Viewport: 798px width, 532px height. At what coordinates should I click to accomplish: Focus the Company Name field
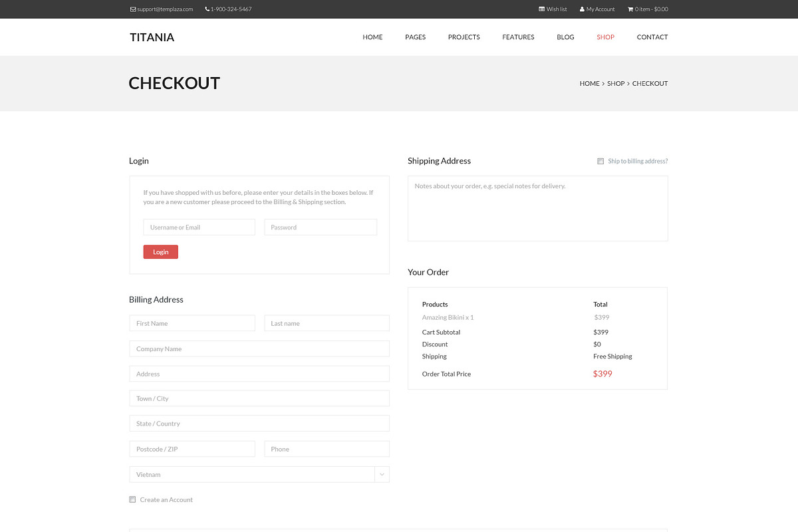259,349
